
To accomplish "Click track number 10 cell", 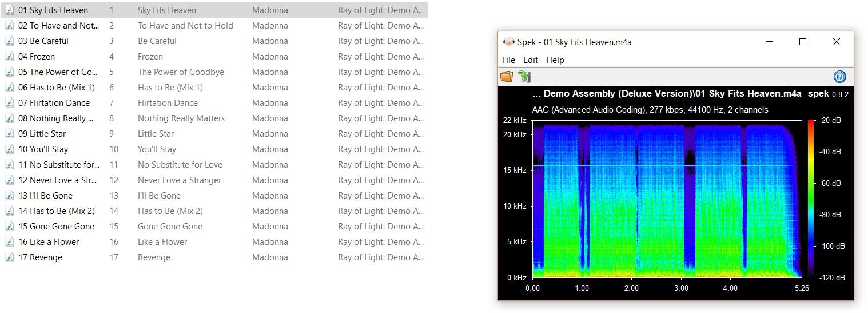I will click(114, 149).
